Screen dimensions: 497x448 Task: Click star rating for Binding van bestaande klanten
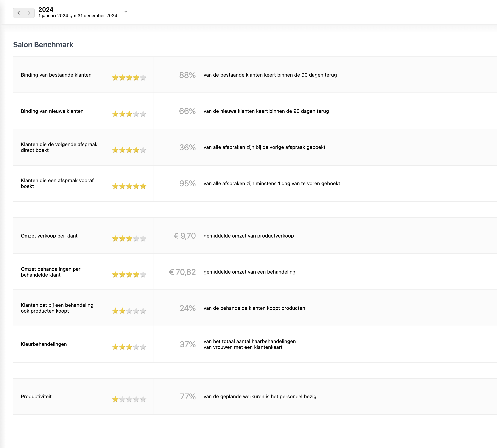129,78
